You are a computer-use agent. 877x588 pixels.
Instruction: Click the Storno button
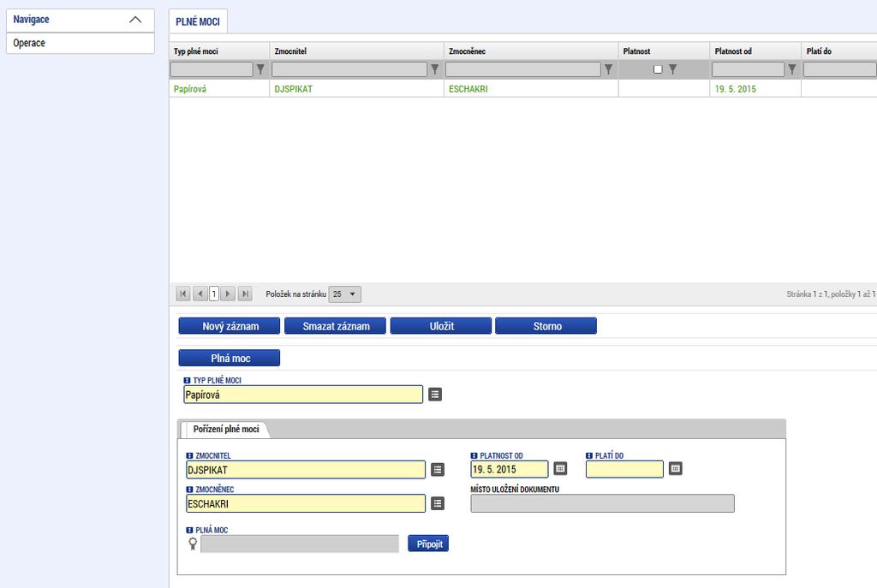tap(546, 326)
